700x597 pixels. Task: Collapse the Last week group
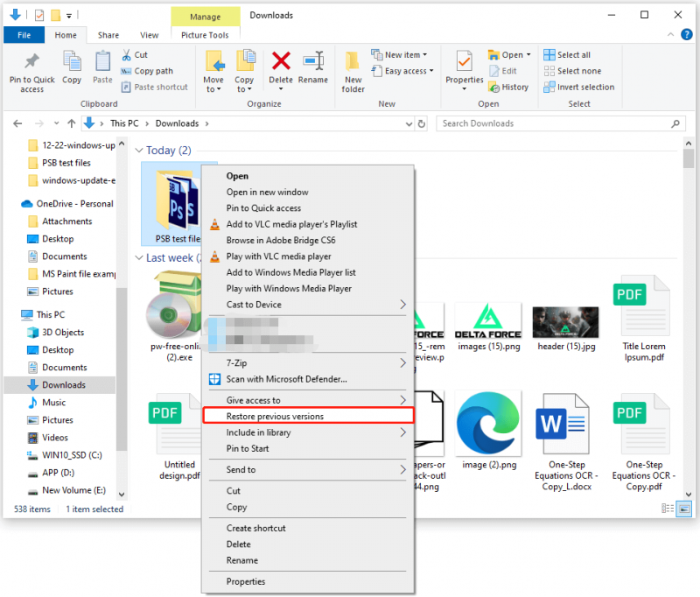[139, 258]
